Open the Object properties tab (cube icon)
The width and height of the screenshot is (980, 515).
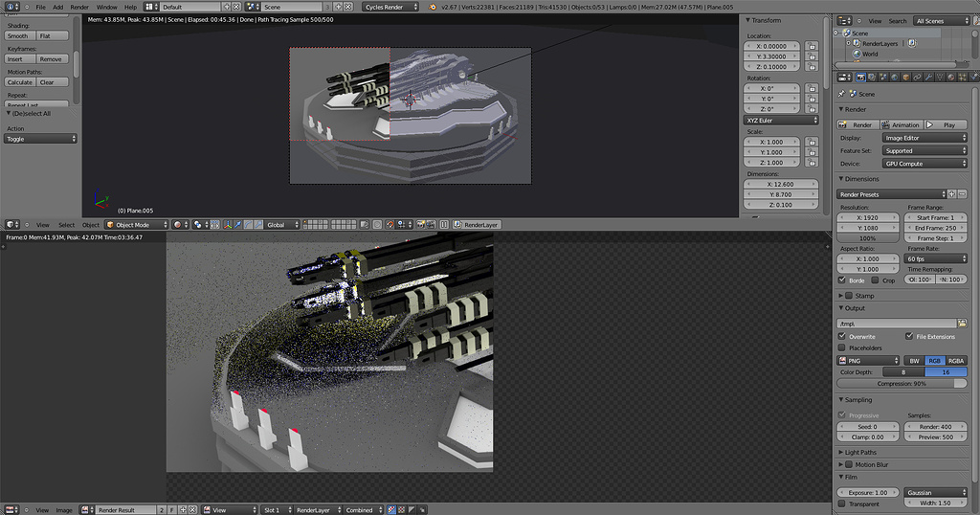pos(906,77)
